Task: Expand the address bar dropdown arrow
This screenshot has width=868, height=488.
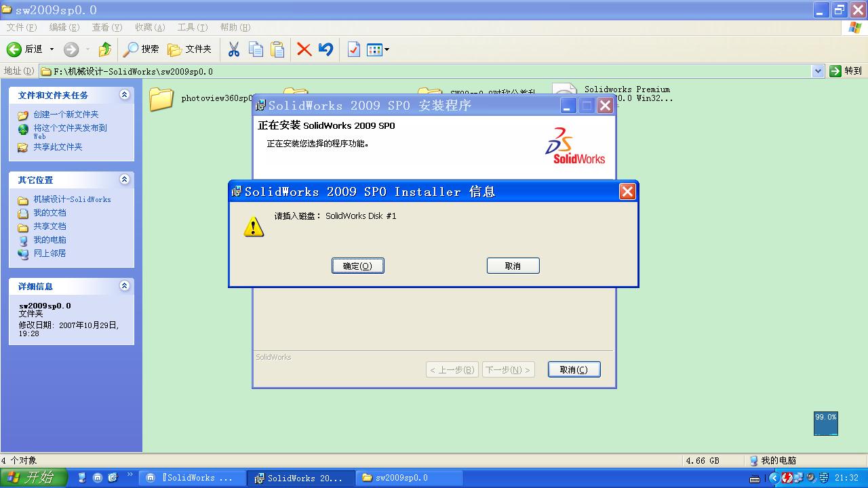Action: point(818,71)
